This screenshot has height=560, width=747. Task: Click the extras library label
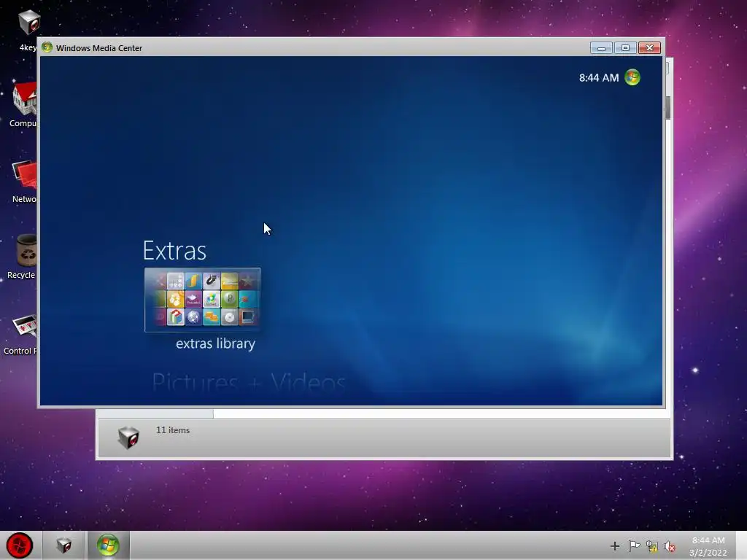coord(215,343)
